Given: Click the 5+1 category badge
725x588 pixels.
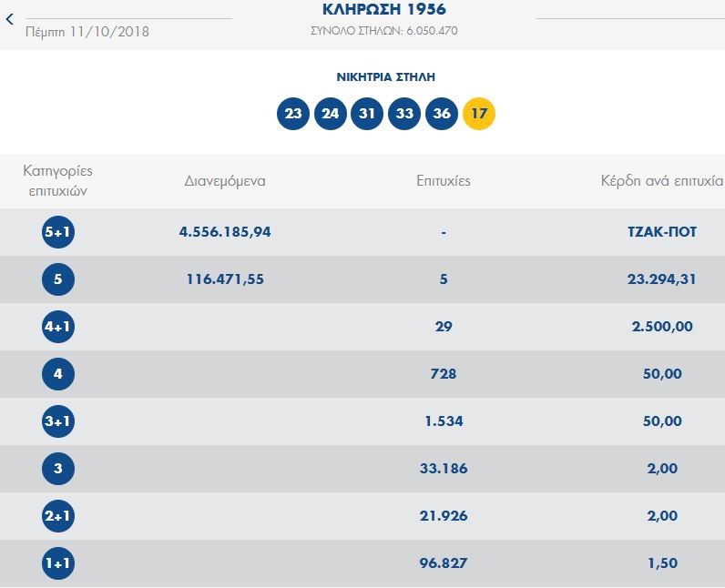Looking at the screenshot, I should click(x=58, y=232).
